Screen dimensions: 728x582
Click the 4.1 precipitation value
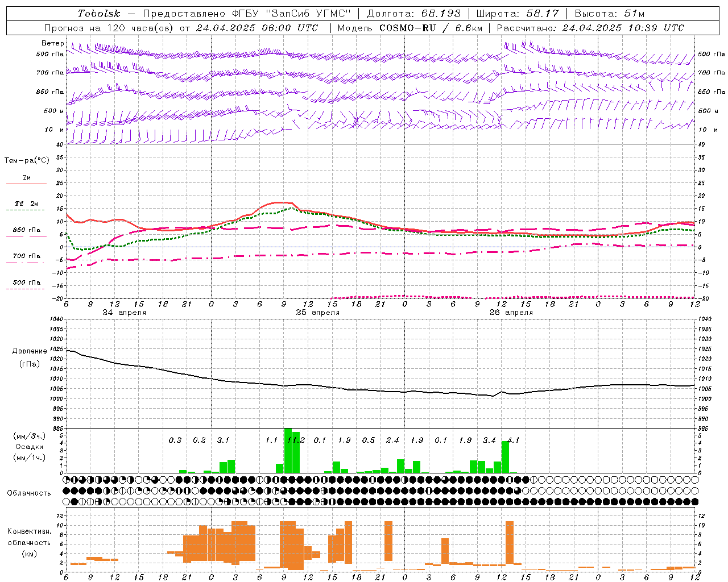[514, 440]
